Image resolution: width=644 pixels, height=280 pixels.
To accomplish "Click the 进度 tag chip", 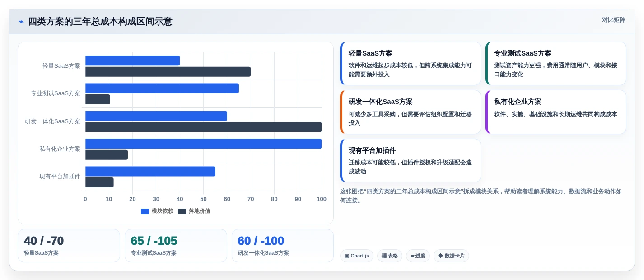I will [x=418, y=256].
